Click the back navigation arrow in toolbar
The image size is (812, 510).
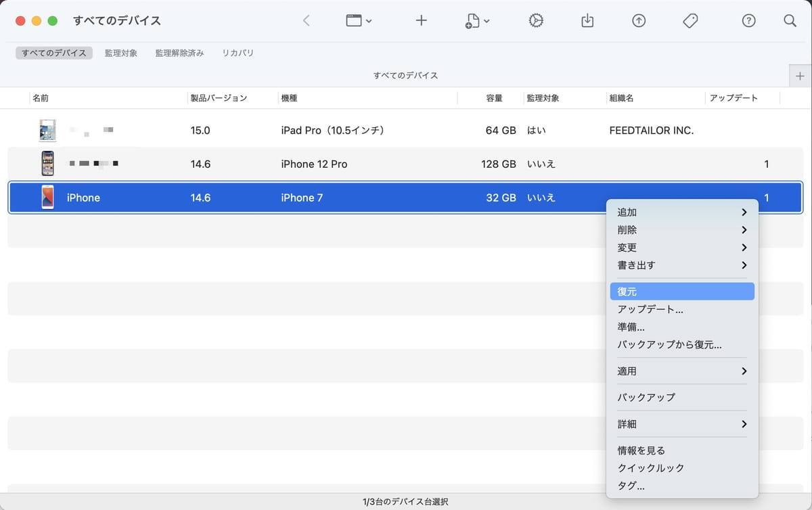point(306,21)
